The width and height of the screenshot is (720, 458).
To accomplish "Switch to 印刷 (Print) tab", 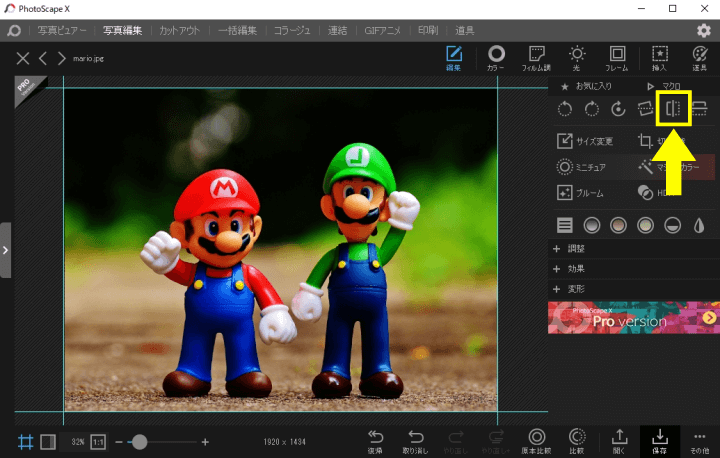I will [x=428, y=31].
